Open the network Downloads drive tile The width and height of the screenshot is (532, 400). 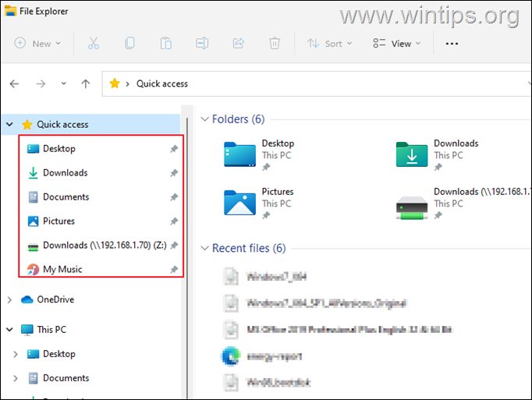[463, 203]
